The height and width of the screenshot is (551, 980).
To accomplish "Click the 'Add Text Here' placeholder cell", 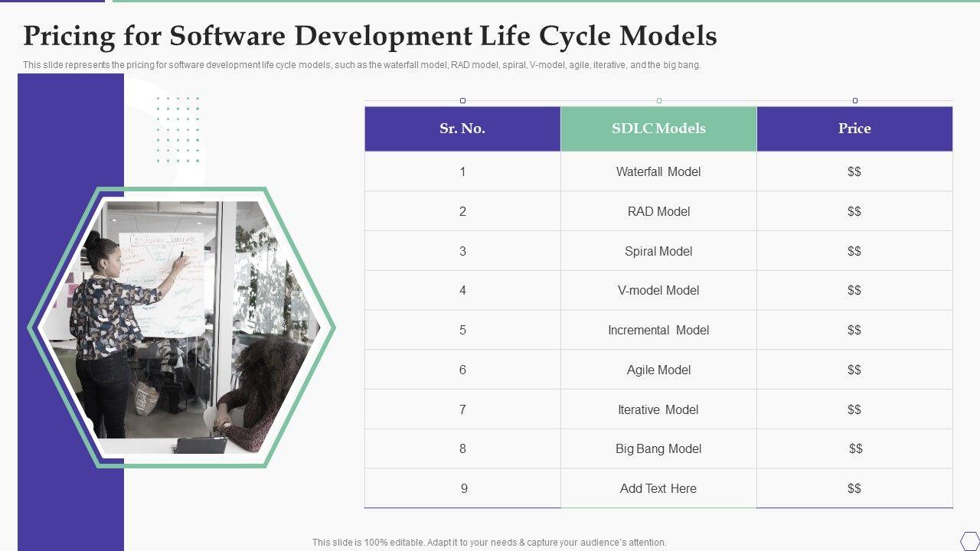I will click(658, 488).
